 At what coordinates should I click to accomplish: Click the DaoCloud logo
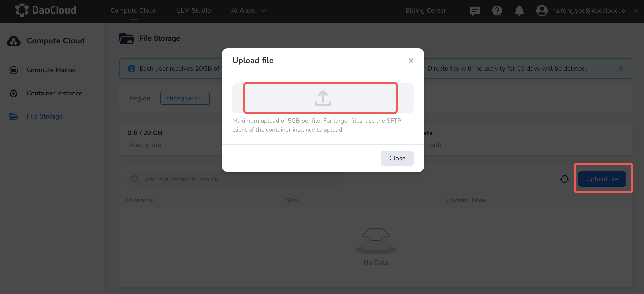click(x=45, y=10)
